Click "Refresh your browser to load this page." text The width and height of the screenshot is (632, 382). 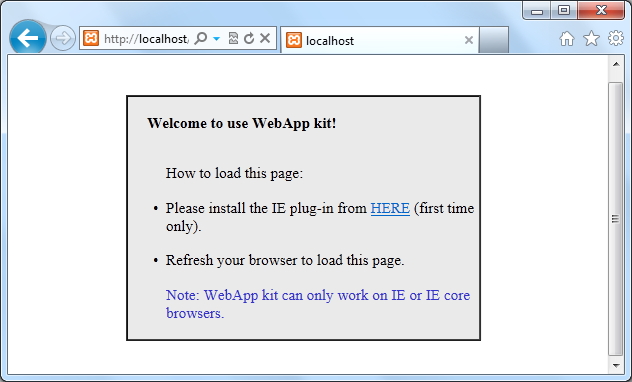[285, 260]
